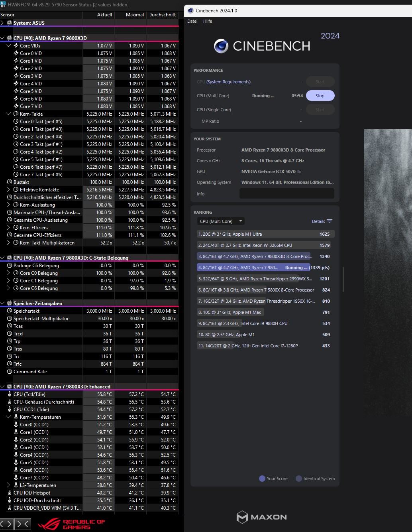Collapse the 9800X3D Enhanced sensor group
The width and height of the screenshot is (412, 532).
click(3, 387)
